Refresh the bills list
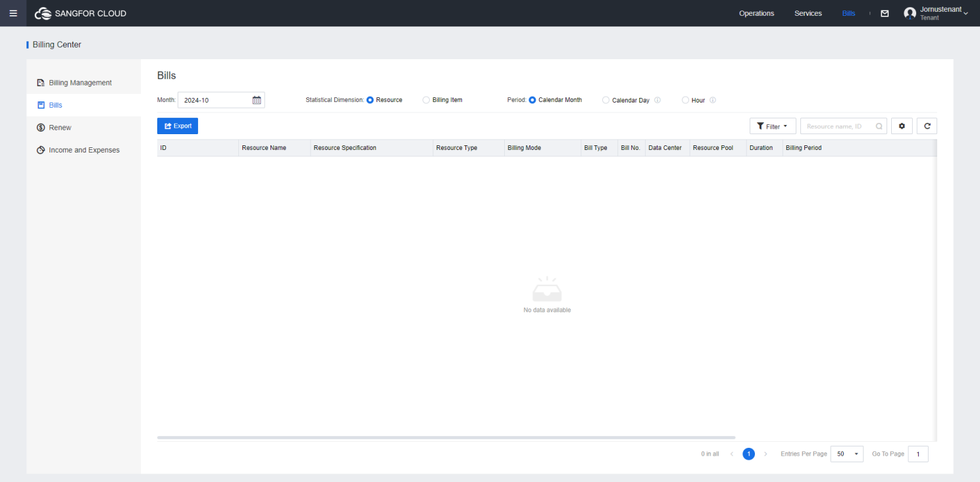980x482 pixels. pos(927,126)
